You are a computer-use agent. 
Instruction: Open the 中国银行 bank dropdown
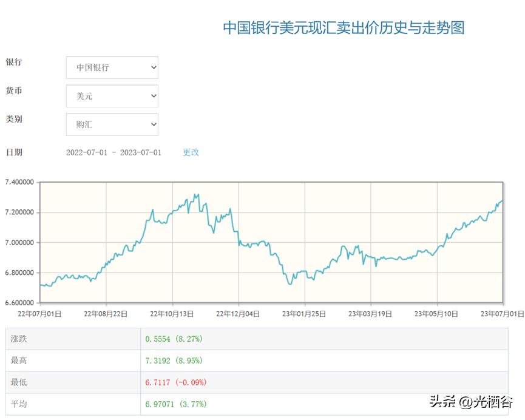coord(112,67)
